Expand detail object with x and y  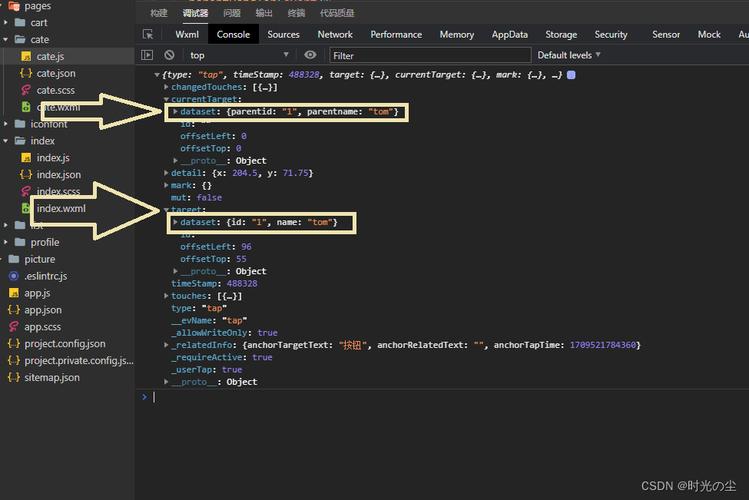click(x=166, y=173)
